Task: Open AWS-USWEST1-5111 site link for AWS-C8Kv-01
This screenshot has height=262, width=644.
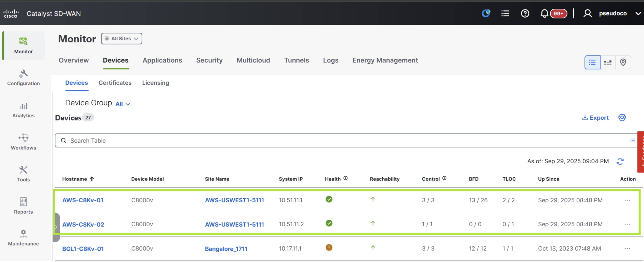Action: (234, 201)
